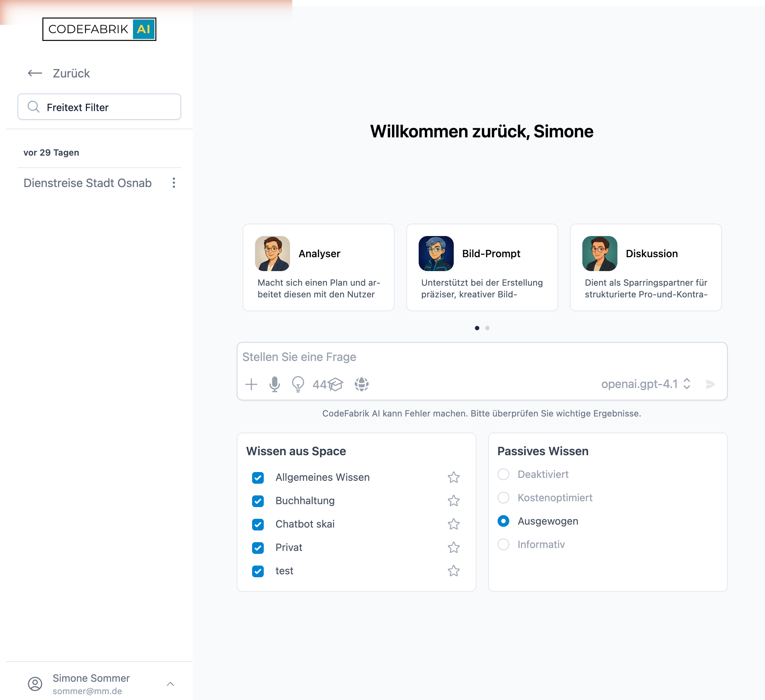Viewport: 765px width, 700px height.
Task: Click the vor 29 Tagen label
Action: click(x=51, y=152)
